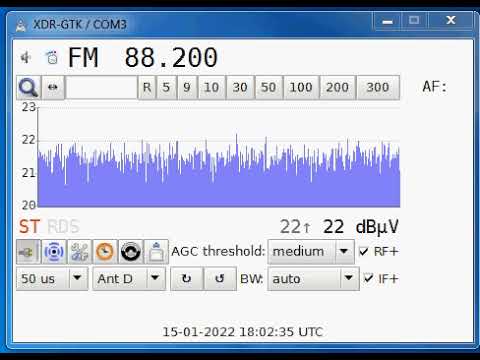Select the 300 step button
The width and height of the screenshot is (480, 360).
pos(378,87)
